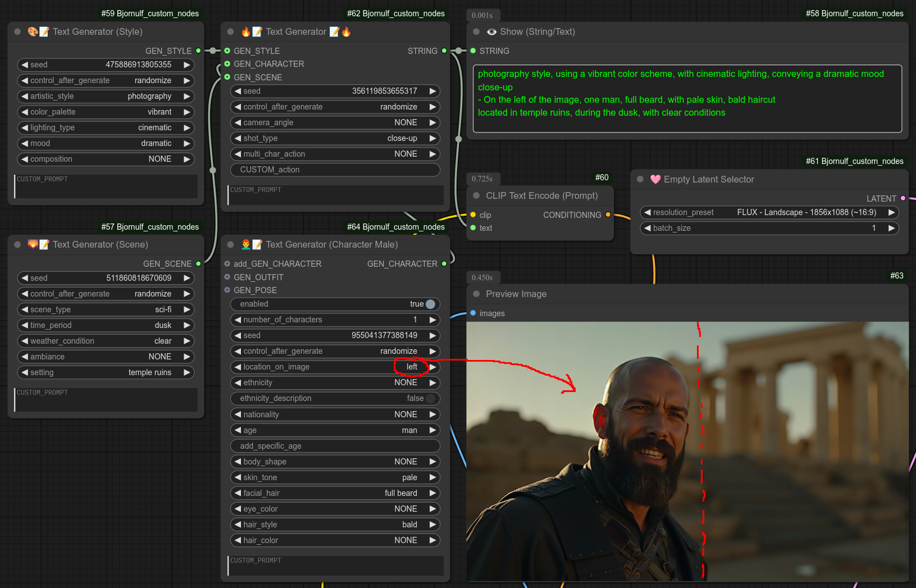Image resolution: width=916 pixels, height=588 pixels.
Task: Toggle the enabled switch in Character Male
Action: coord(430,304)
